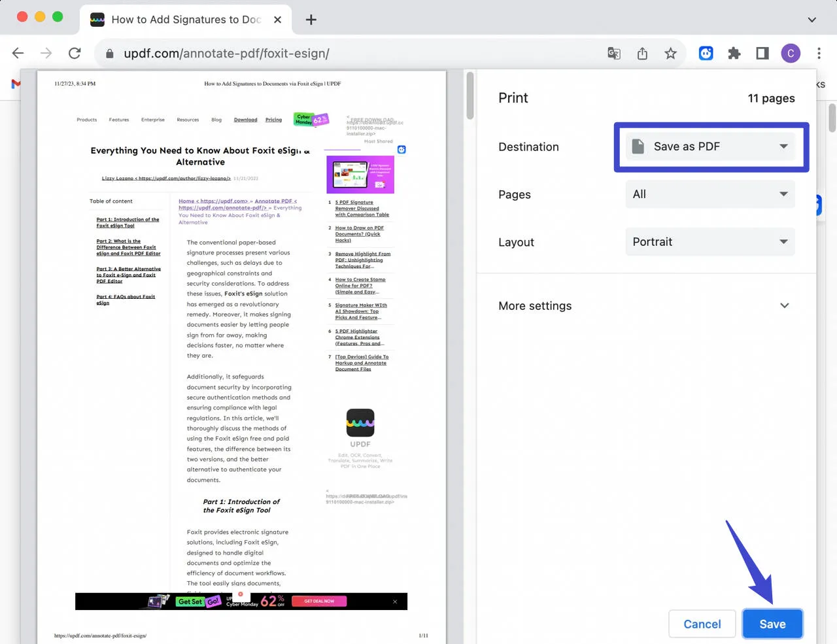
Task: Open Gmail from the partially visible icon
Action: [16, 84]
